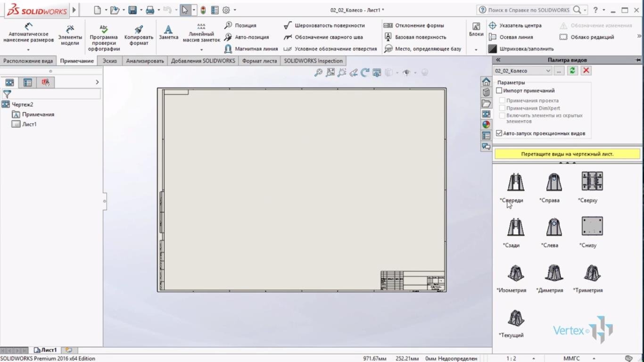Click Отклонение формы tool
This screenshot has height=362, width=644.
click(414, 25)
